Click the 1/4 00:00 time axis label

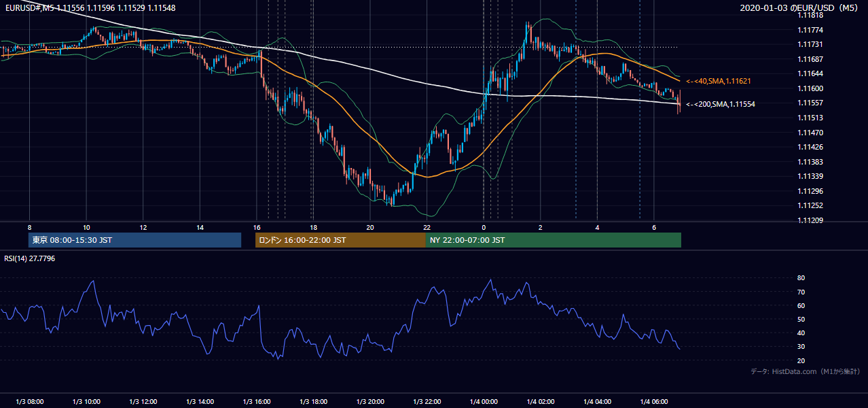(484, 401)
